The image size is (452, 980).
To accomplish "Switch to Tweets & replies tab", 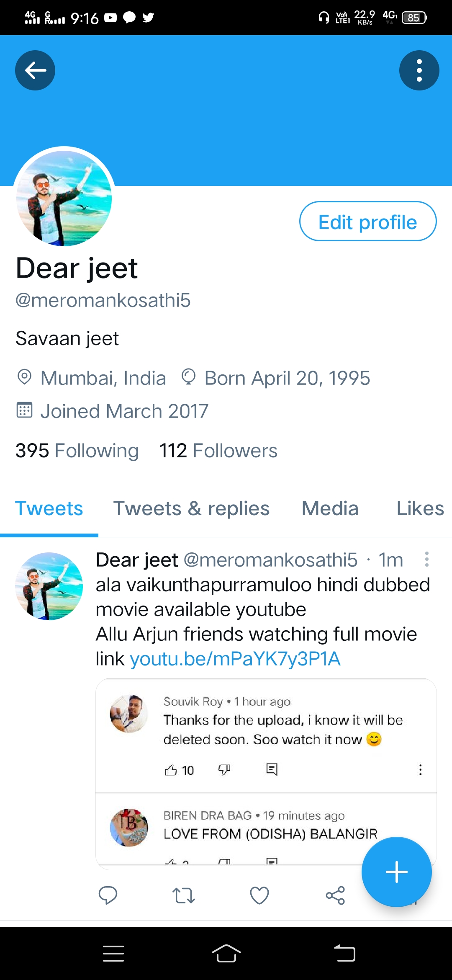I will (x=191, y=508).
